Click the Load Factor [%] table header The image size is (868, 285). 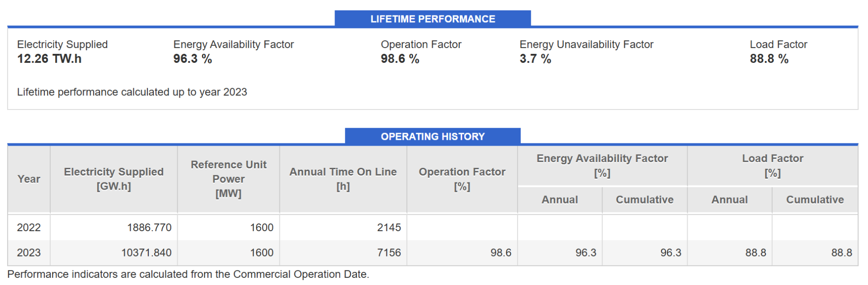tap(773, 166)
